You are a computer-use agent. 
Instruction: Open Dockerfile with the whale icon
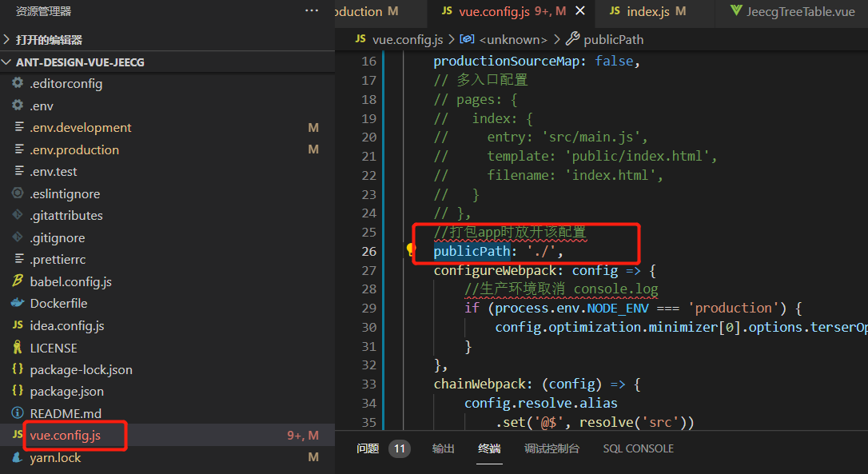[58, 304]
